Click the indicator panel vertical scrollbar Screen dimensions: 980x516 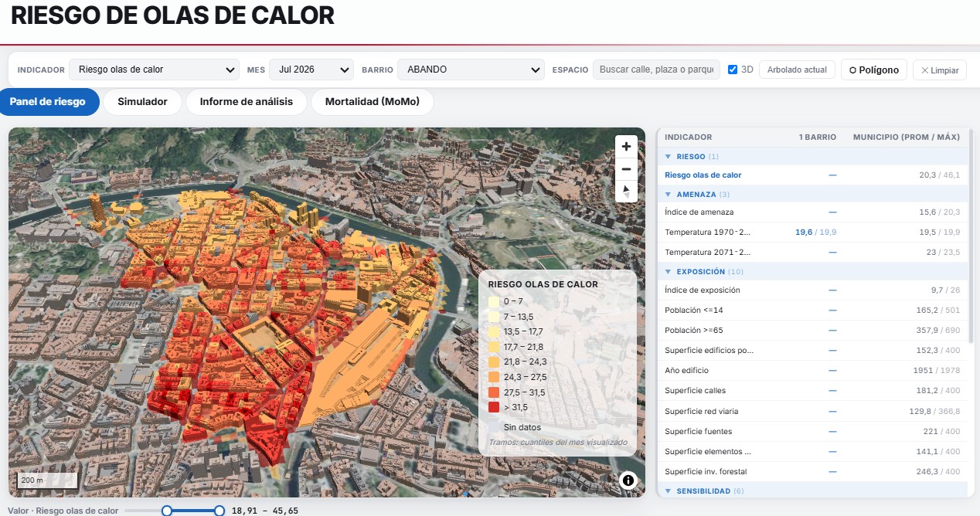pyautogui.click(x=971, y=236)
